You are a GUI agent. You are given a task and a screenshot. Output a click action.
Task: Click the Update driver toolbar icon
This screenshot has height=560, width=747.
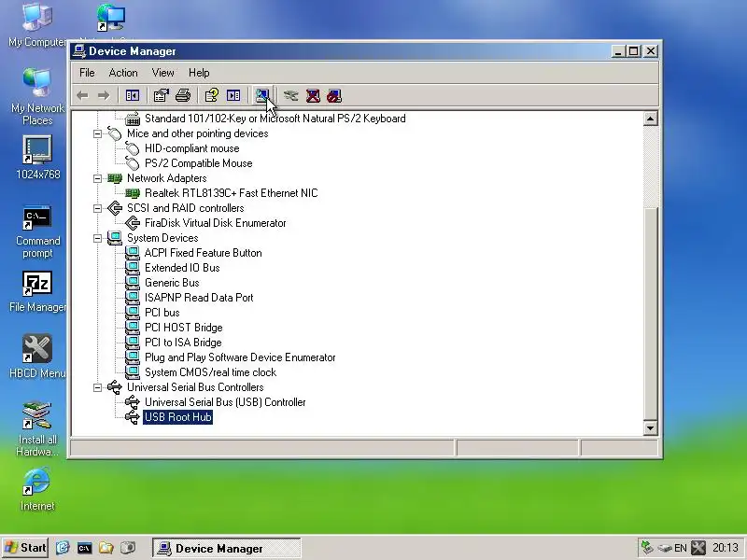tap(290, 96)
